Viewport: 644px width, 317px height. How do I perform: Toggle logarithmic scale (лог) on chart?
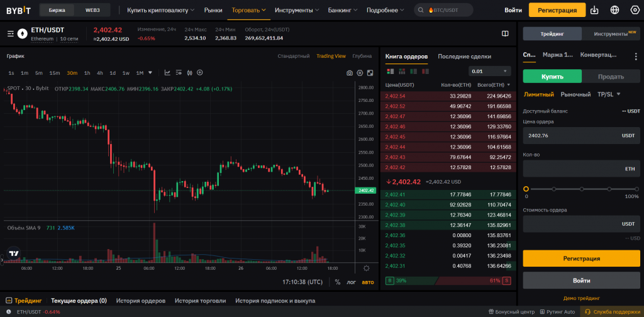352,282
